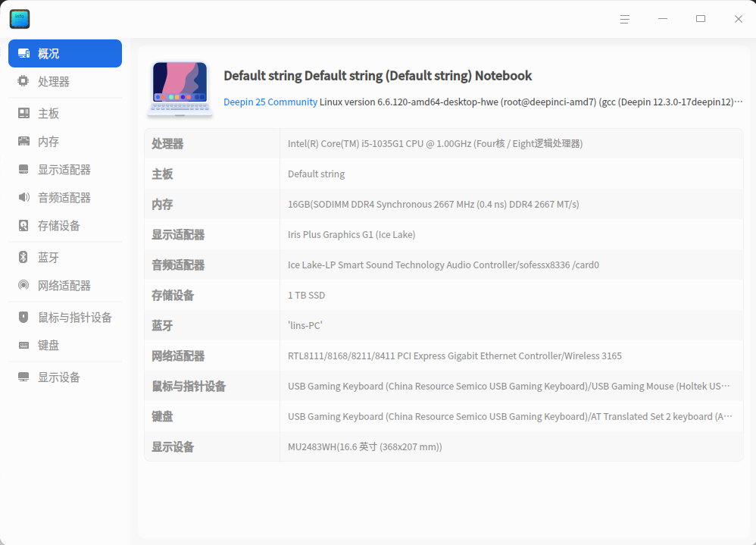Viewport: 756px width, 545px height.
Task: Click the 'Default string' motherboard value
Action: point(317,174)
